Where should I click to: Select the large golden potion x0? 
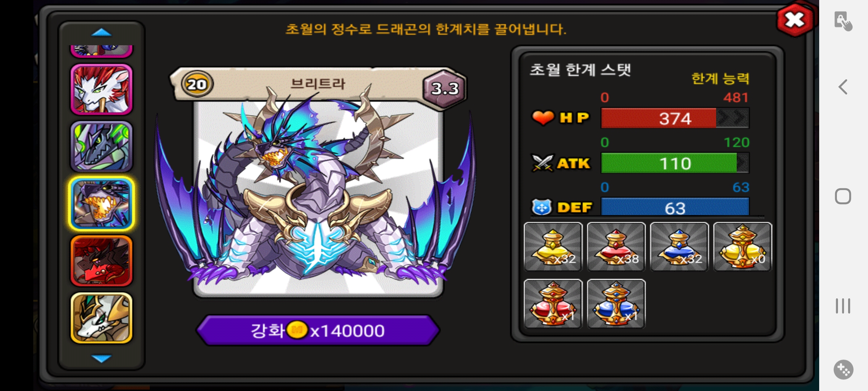click(x=743, y=247)
